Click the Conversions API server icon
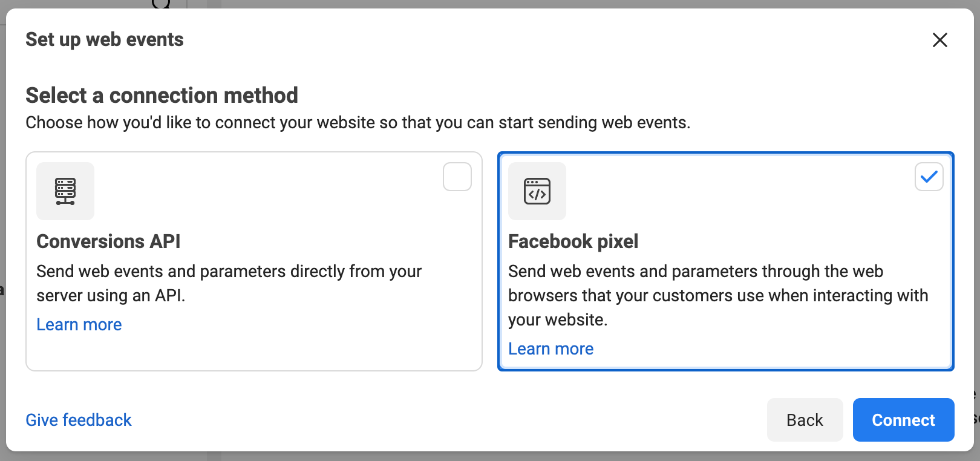 tap(65, 191)
